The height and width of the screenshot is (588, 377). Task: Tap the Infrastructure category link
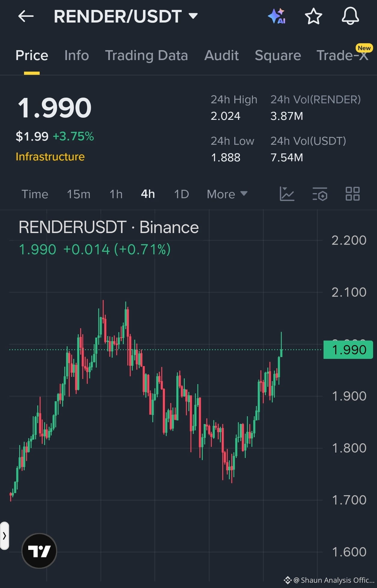[x=50, y=157]
